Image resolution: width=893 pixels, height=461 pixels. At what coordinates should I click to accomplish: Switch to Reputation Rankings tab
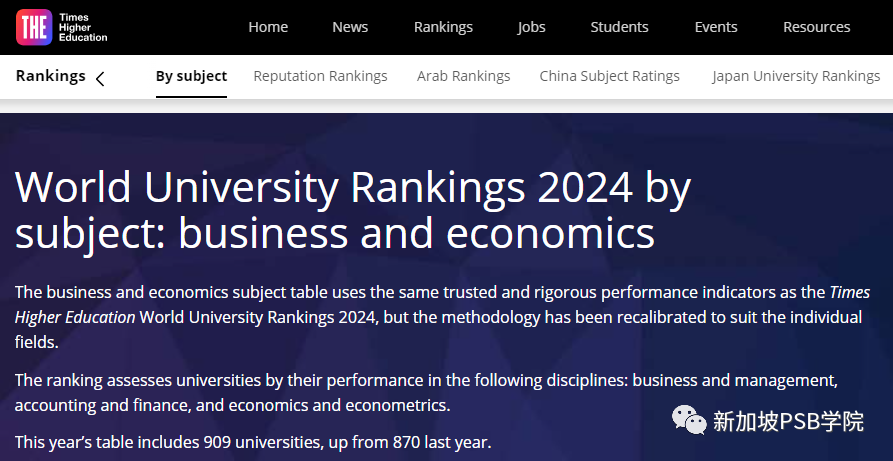pyautogui.click(x=320, y=76)
